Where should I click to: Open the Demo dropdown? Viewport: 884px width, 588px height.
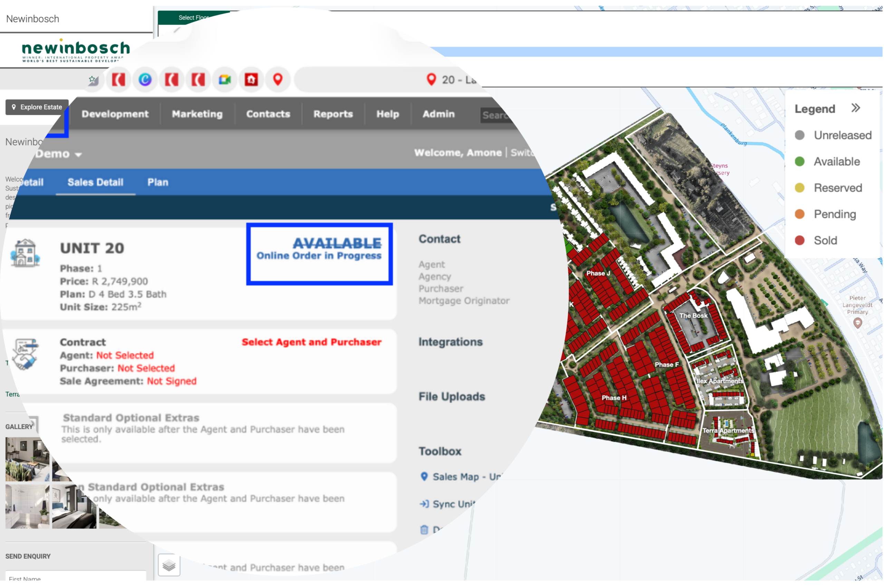(59, 154)
